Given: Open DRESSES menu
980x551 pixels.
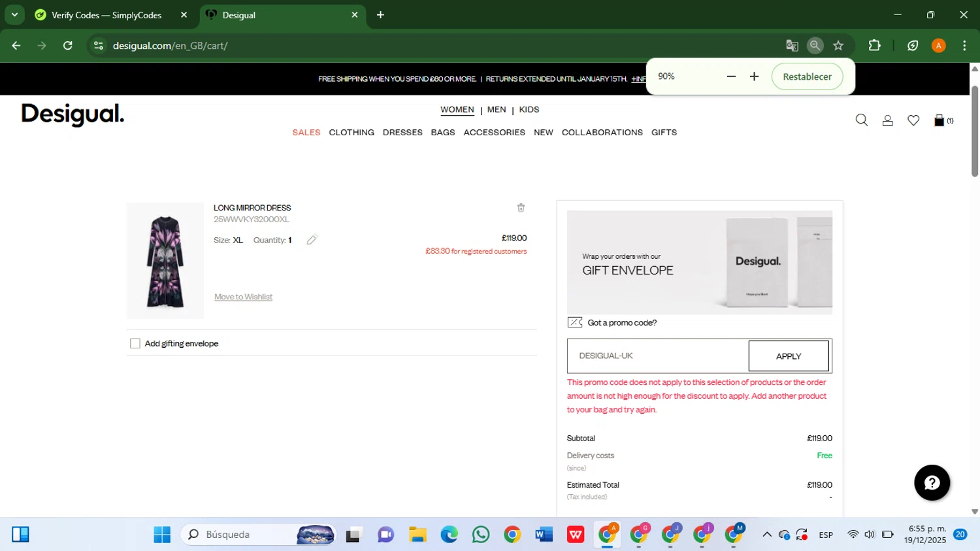Looking at the screenshot, I should 402,133.
